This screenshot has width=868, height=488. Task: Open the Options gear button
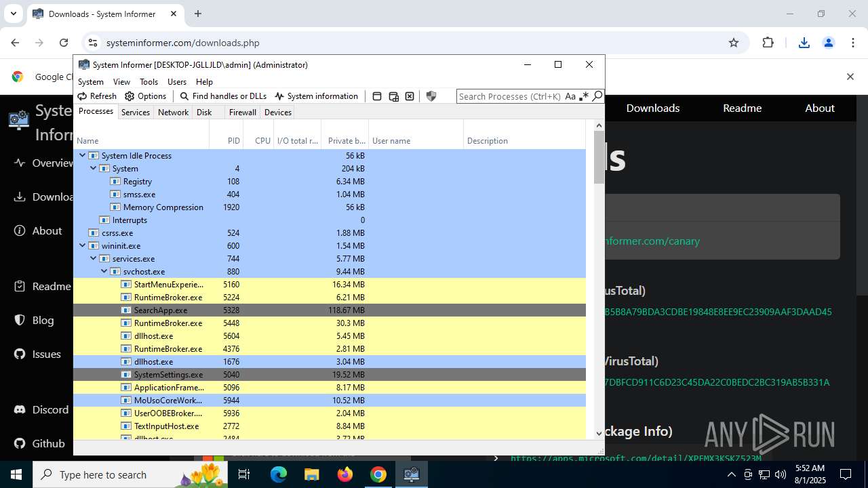[146, 96]
